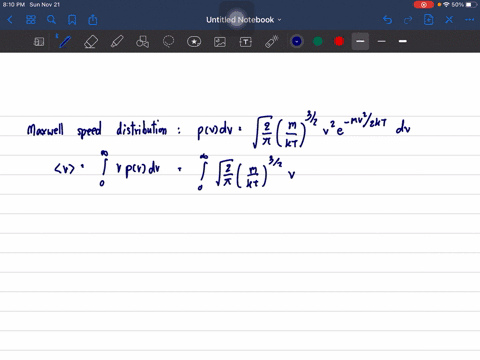Open the search tool

[x=51, y=20]
